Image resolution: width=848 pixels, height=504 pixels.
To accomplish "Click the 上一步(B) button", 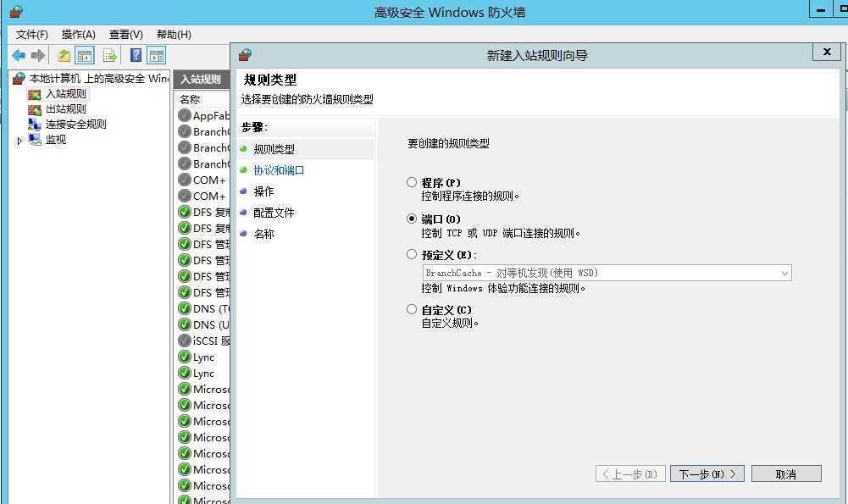I will click(630, 474).
